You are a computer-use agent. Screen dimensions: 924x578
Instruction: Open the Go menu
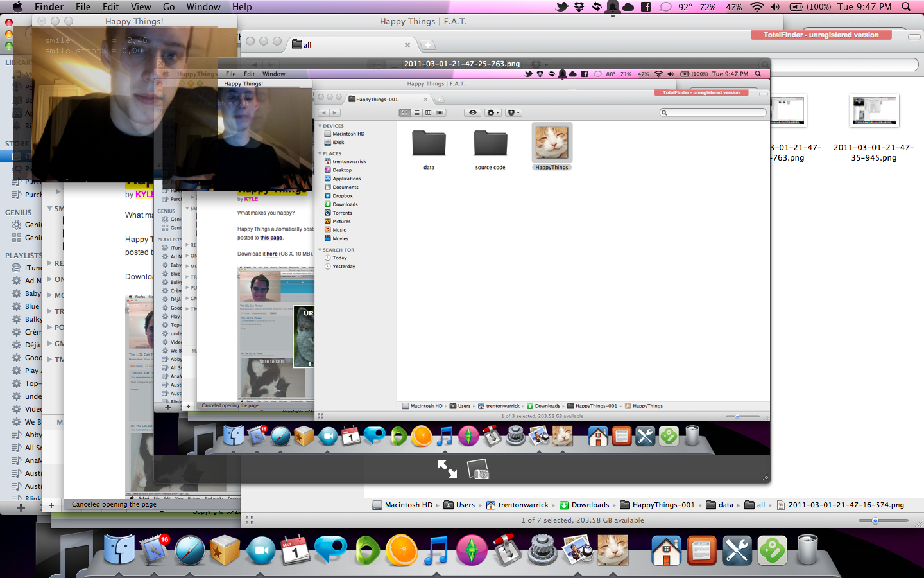169,7
